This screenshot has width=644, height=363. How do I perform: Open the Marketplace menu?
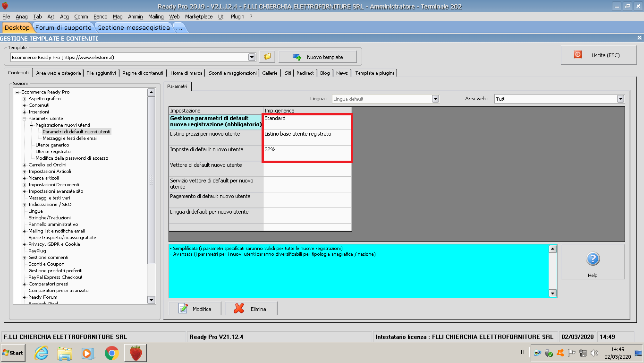tap(199, 16)
